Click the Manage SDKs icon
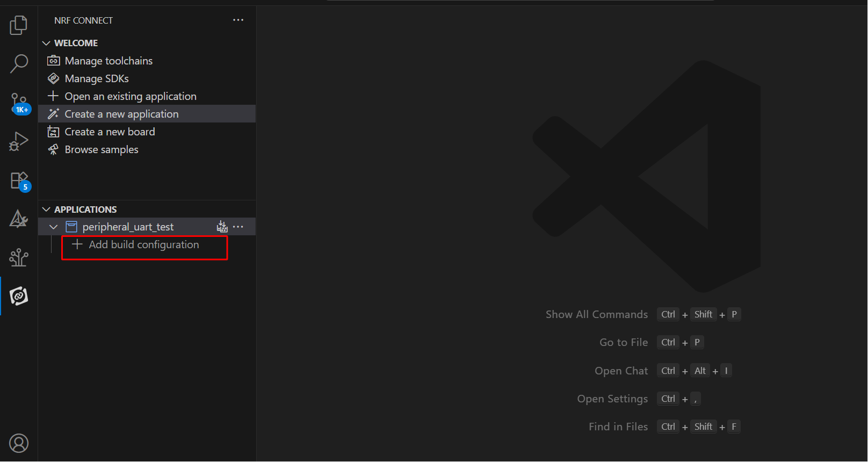The height and width of the screenshot is (462, 868). click(53, 78)
